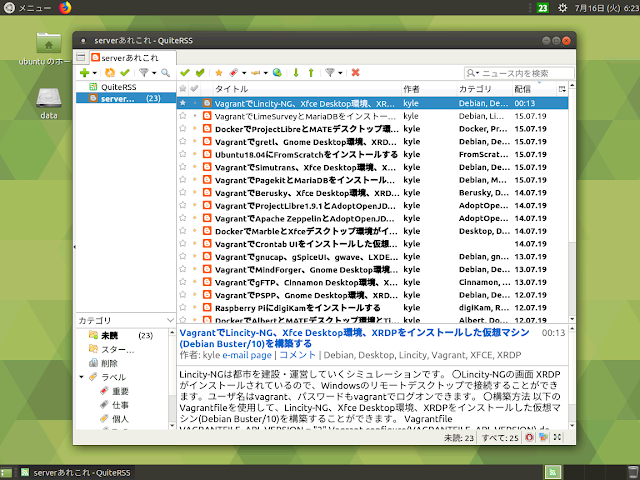Viewport: 640px width, 480px height.
Task: Toggle read marker on VagrantでSimutrans row
Action: click(195, 167)
